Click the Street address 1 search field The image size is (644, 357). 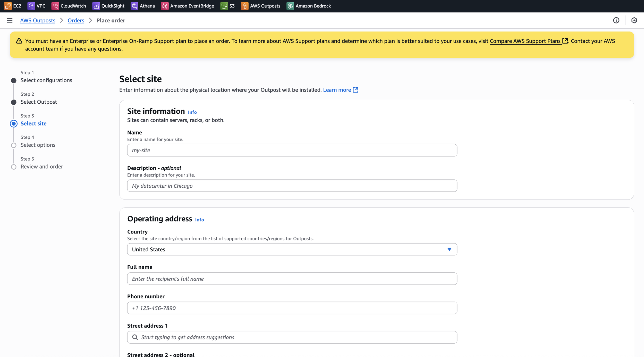(292, 337)
